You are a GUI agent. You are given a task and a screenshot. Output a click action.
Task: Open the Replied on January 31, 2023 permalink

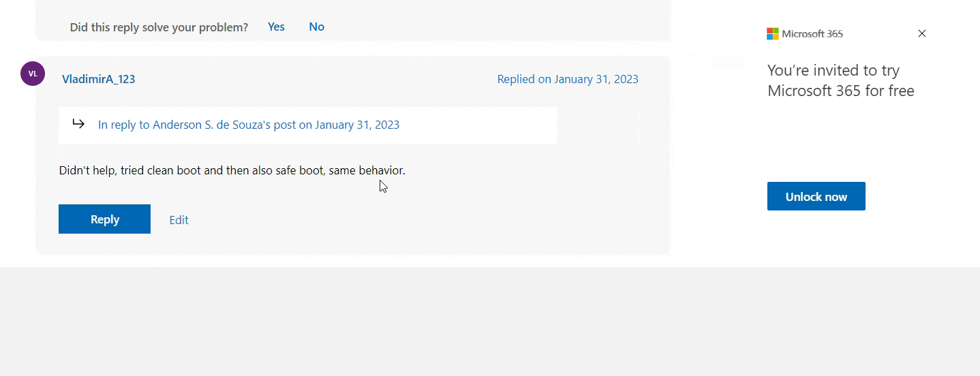[x=568, y=79]
